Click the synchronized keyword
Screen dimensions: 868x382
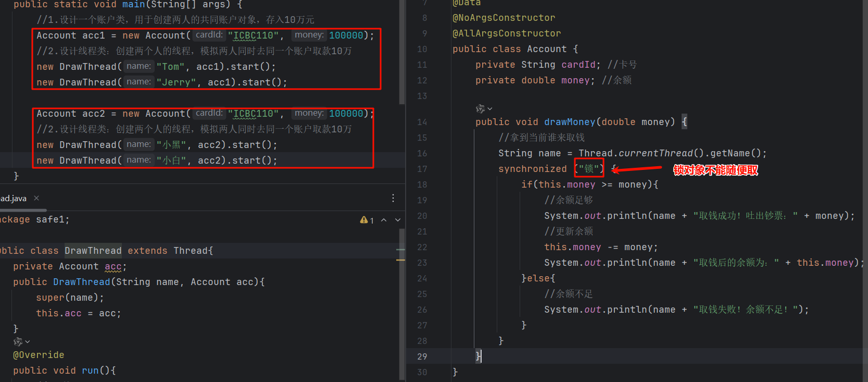[532, 169]
